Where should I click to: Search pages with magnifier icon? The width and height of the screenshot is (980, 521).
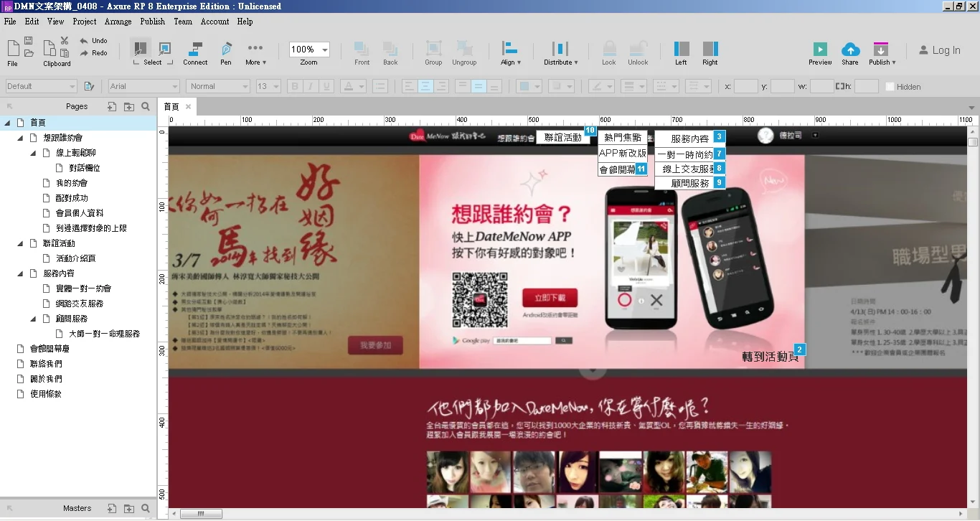146,106
